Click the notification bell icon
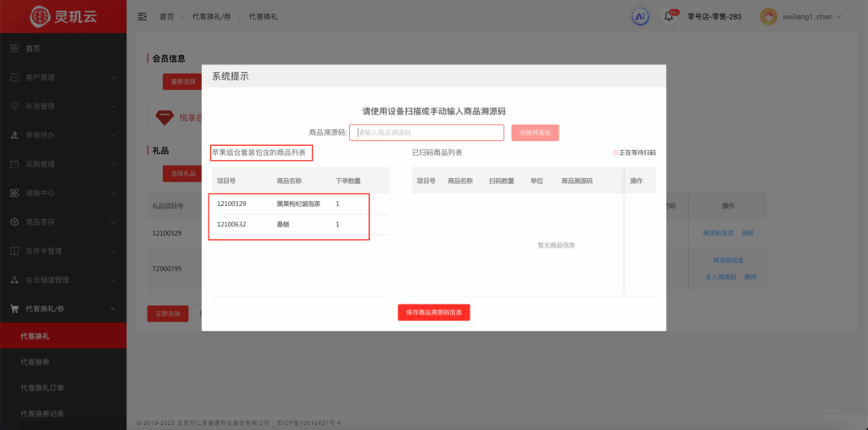The width and height of the screenshot is (868, 430). click(x=669, y=17)
